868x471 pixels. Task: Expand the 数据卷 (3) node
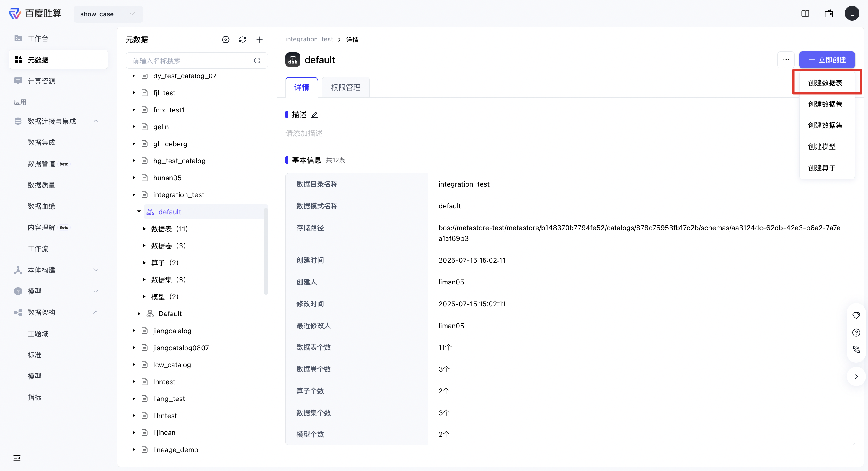(x=144, y=246)
